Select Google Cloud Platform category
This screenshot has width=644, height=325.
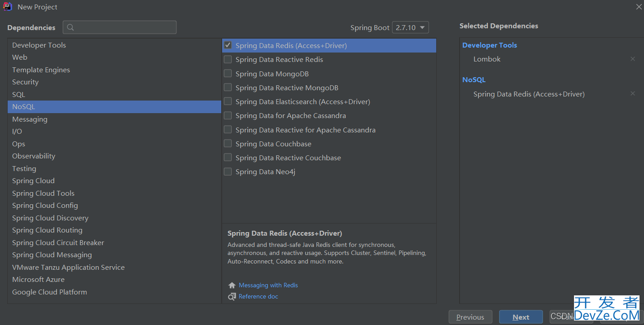tap(114, 292)
